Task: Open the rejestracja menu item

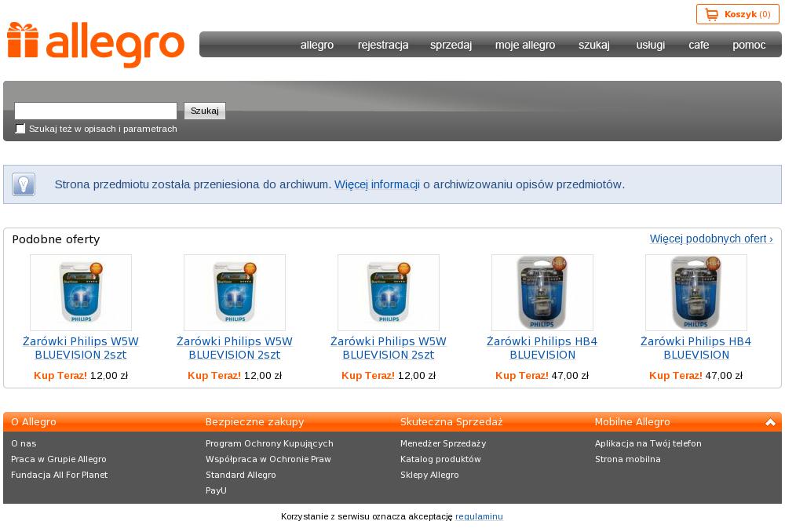Action: (x=383, y=45)
